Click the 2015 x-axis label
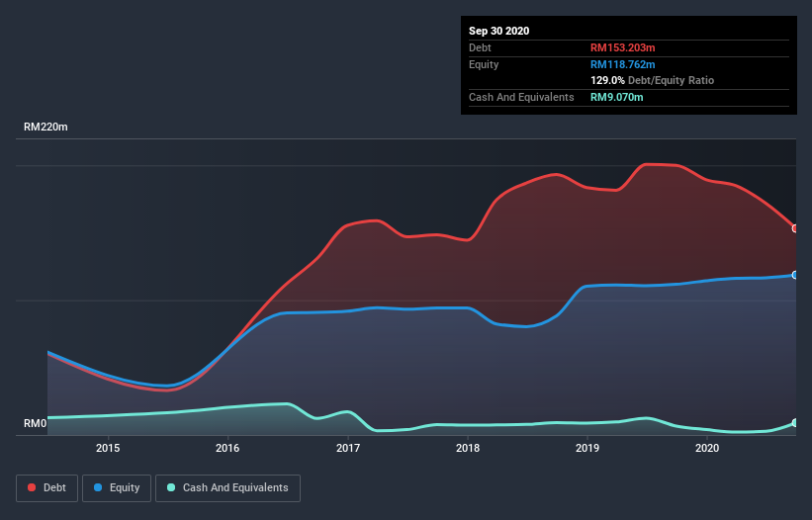 pos(108,448)
